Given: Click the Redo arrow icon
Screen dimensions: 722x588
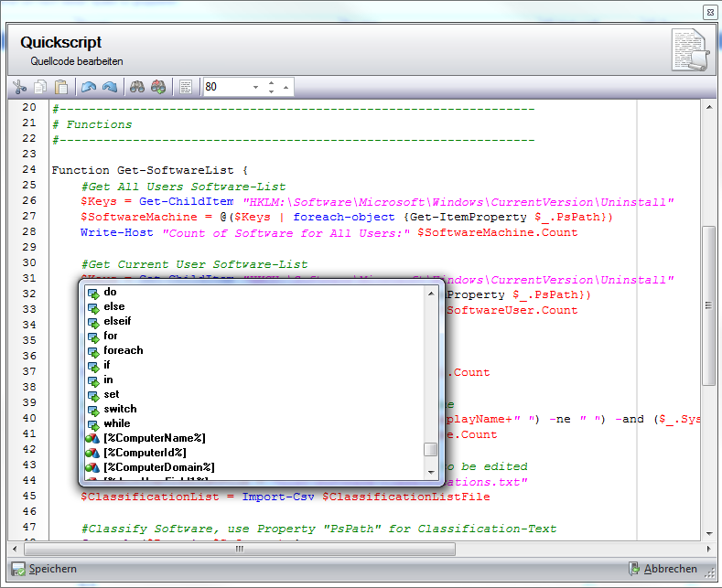Looking at the screenshot, I should [x=110, y=87].
